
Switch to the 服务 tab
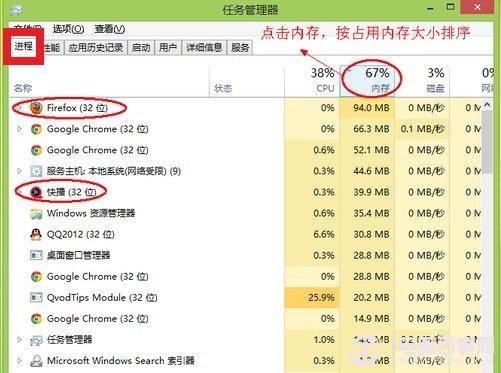pos(240,48)
